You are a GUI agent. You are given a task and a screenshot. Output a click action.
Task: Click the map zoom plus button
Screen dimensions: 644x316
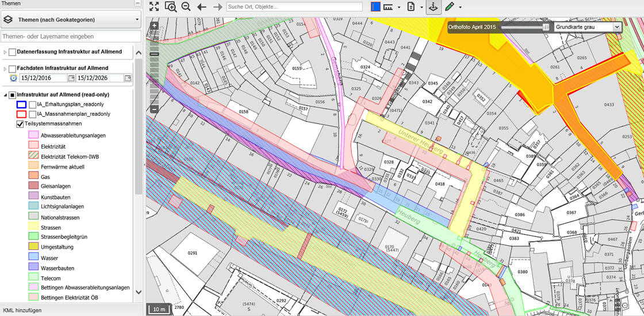click(154, 26)
